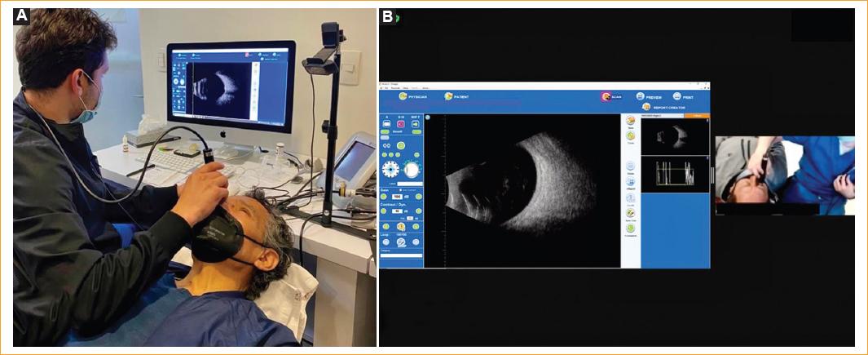This screenshot has height=355, width=868.
Task: Click the Label input field
Action: 409,184
